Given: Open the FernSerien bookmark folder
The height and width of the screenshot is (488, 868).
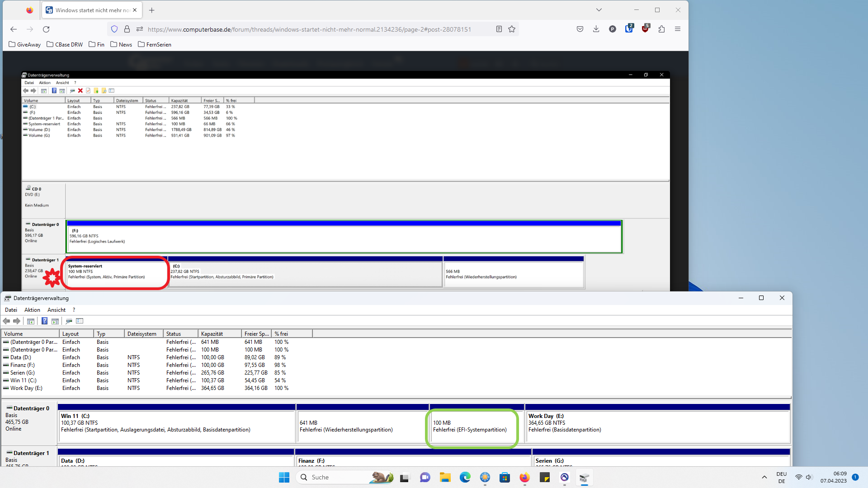Looking at the screenshot, I should click(155, 44).
